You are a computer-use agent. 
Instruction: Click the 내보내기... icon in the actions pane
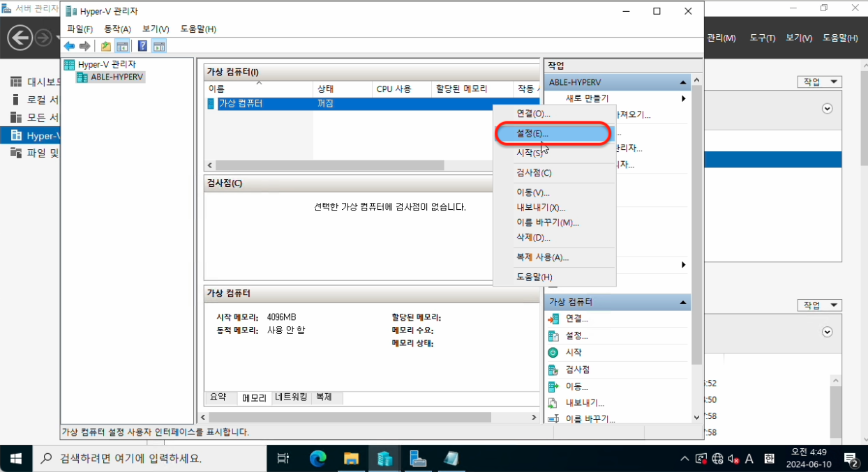554,403
